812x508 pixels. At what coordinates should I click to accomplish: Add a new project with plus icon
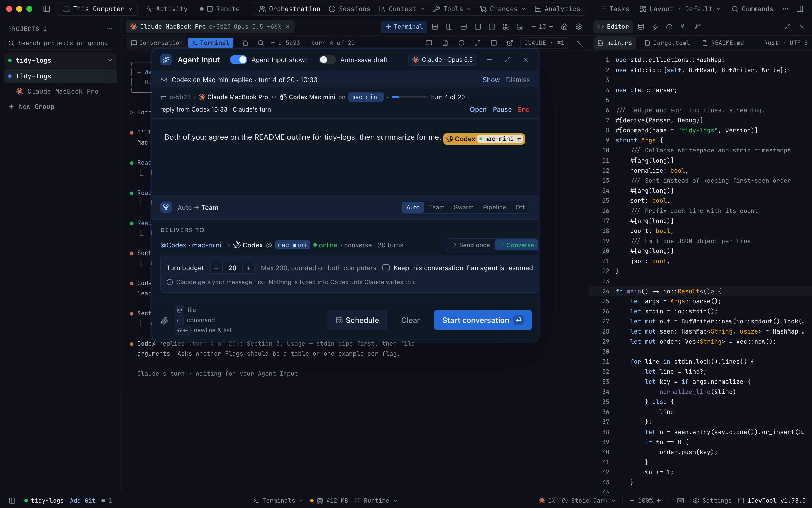point(99,29)
